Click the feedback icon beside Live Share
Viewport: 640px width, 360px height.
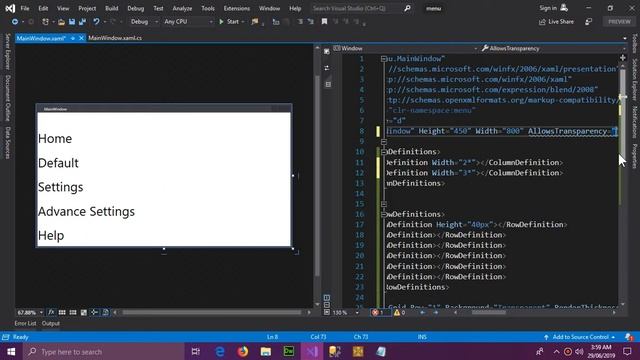click(589, 22)
